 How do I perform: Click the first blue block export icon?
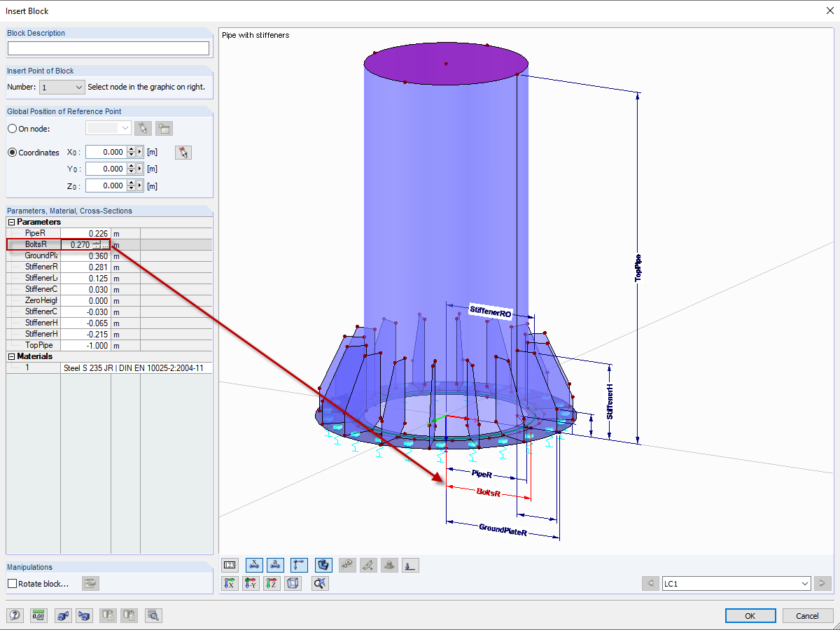63,616
